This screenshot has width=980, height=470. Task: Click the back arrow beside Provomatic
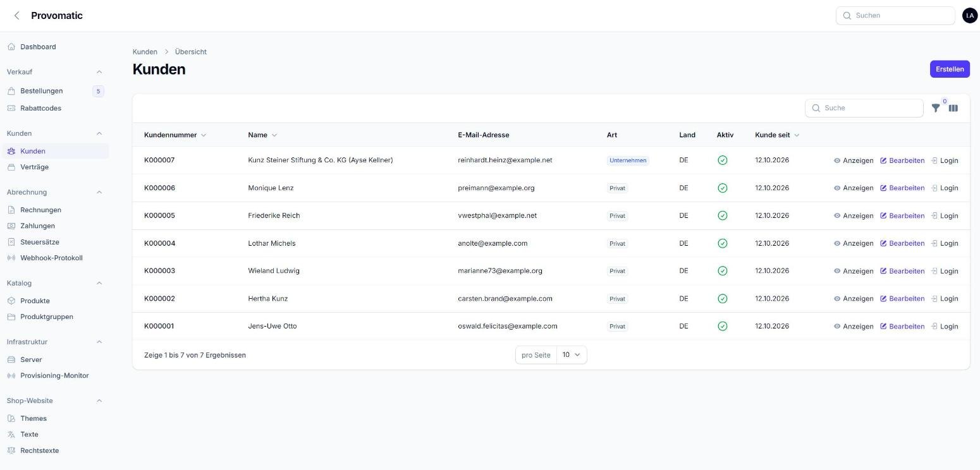click(x=16, y=16)
